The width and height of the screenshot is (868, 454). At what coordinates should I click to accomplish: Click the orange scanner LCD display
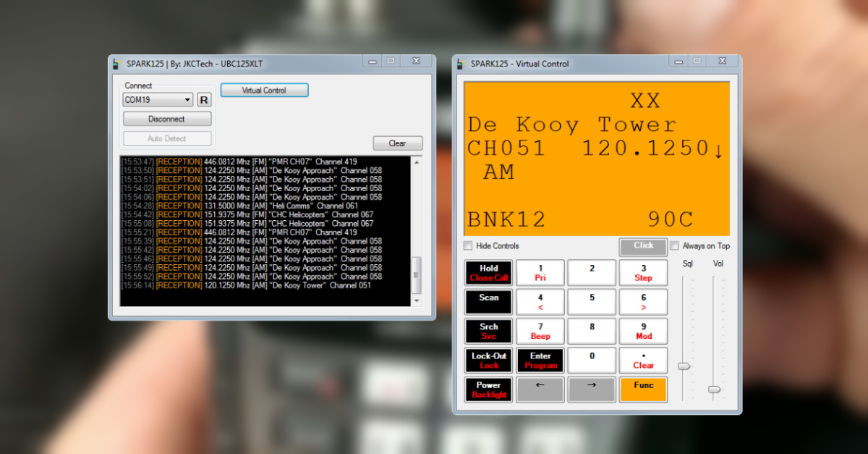597,159
